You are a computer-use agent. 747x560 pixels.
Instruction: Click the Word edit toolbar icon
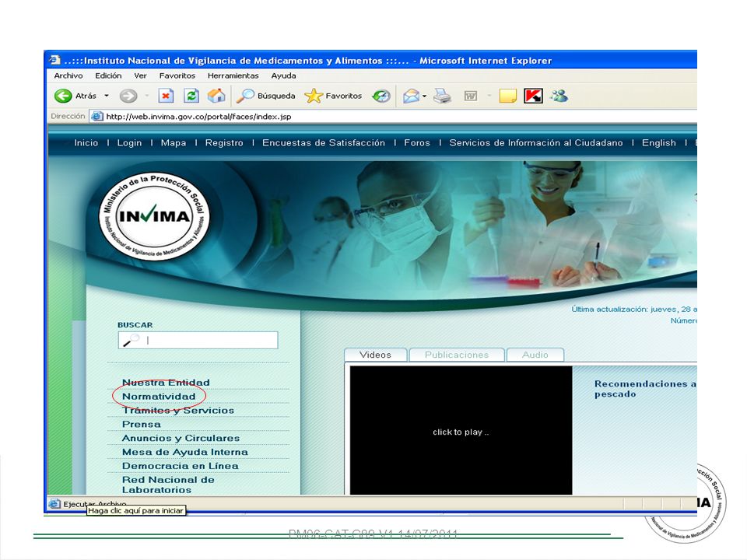(471, 96)
